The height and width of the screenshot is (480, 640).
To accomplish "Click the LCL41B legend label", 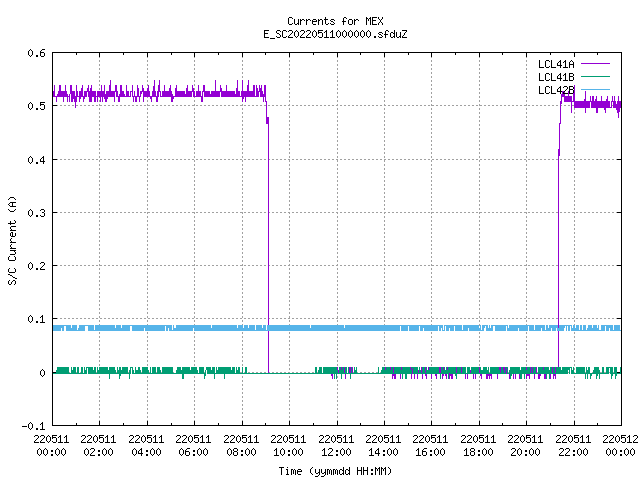I will point(556,77).
